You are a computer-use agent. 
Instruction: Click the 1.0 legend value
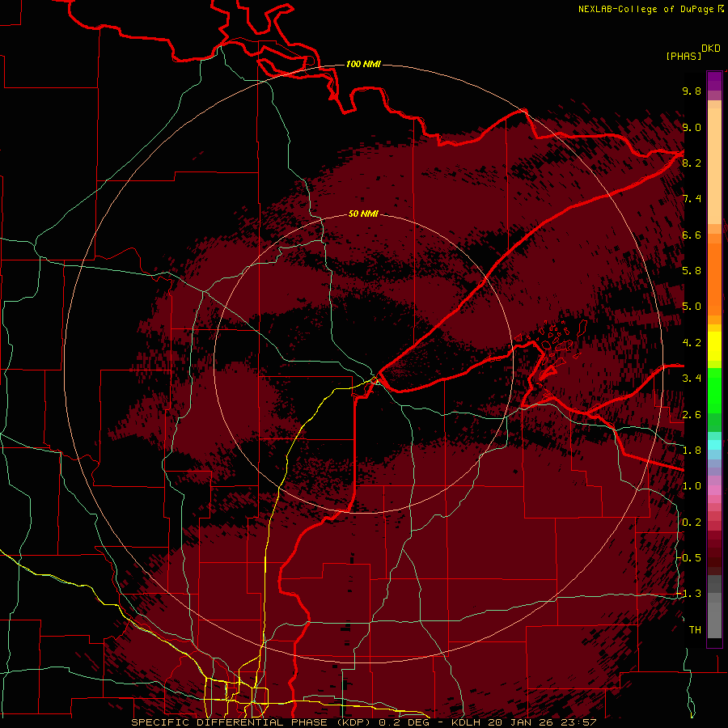tap(692, 486)
